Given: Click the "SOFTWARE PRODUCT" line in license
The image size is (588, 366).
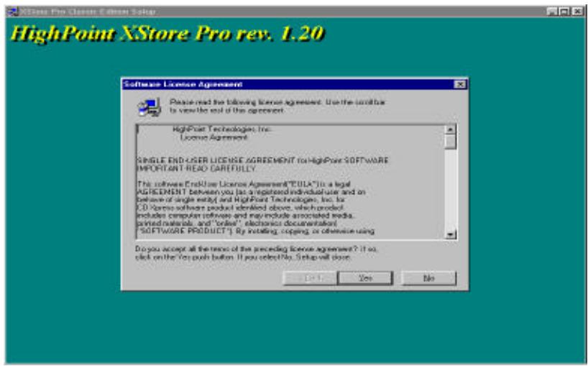Looking at the screenshot, I should pyautogui.click(x=256, y=231).
